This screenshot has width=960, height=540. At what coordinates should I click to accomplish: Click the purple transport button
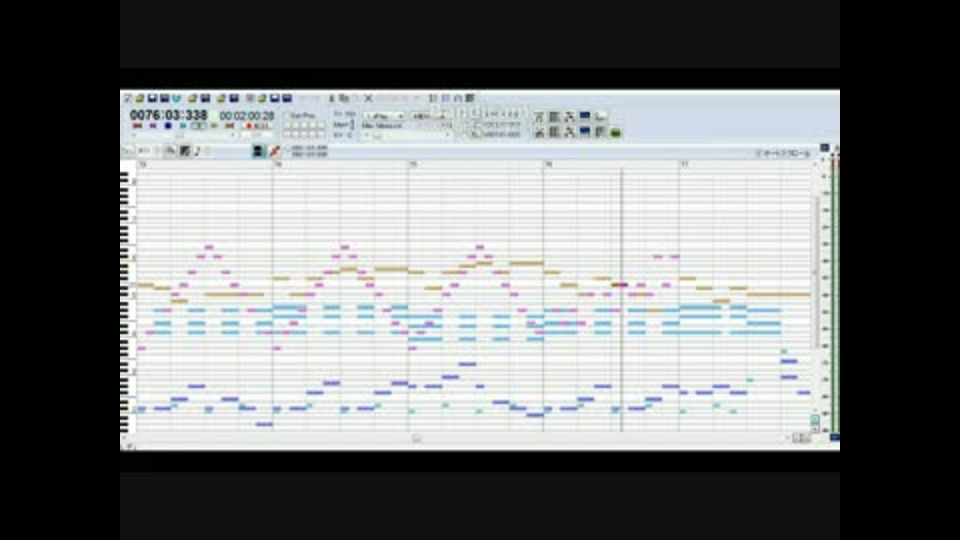(152, 126)
